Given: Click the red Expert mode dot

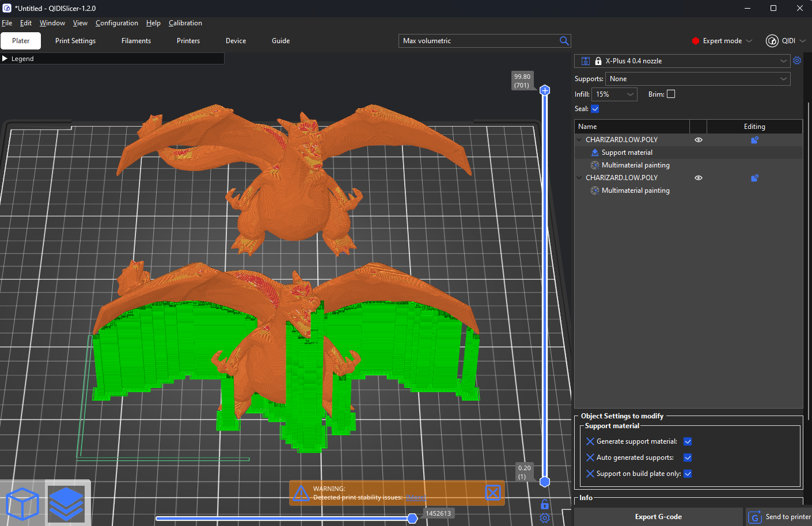Looking at the screenshot, I should point(695,41).
